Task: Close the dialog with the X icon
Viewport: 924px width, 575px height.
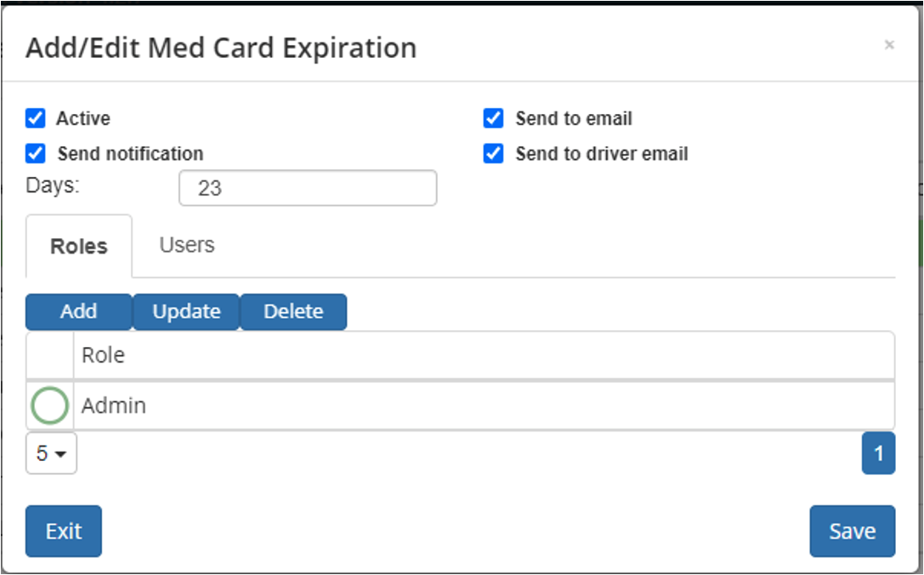Action: click(x=889, y=45)
